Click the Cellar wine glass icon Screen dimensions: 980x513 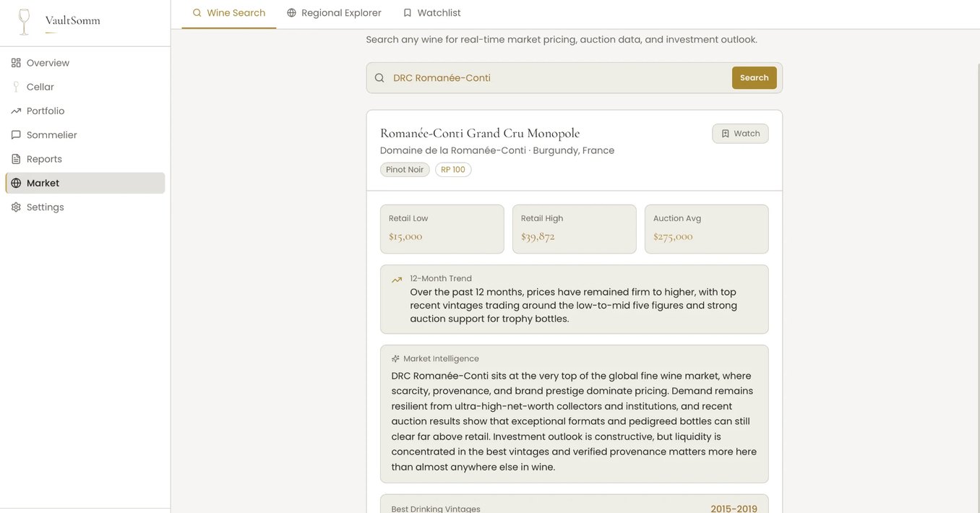(16, 87)
